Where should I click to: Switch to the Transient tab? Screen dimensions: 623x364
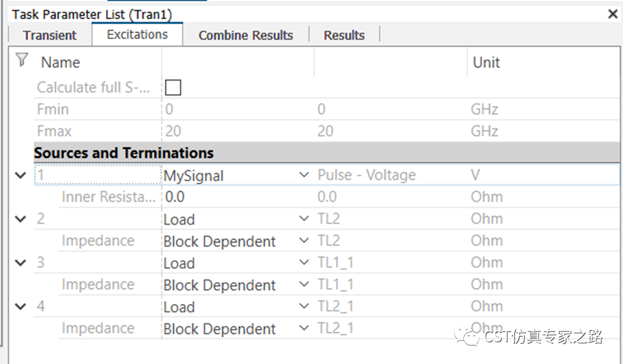point(50,35)
